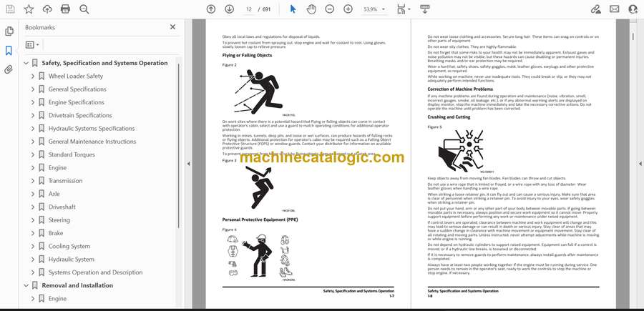Open the Wheel Loader Safety bookmark

coord(76,76)
